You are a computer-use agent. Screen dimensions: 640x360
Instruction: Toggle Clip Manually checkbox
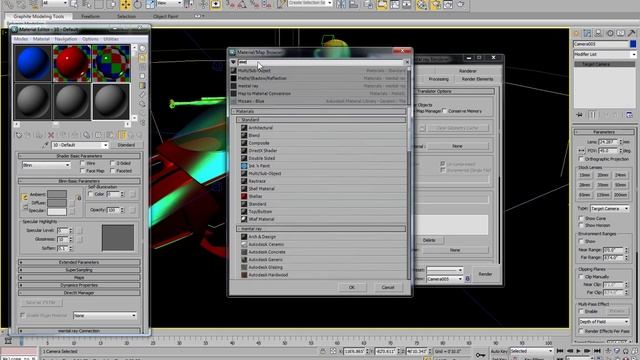pyautogui.click(x=581, y=277)
